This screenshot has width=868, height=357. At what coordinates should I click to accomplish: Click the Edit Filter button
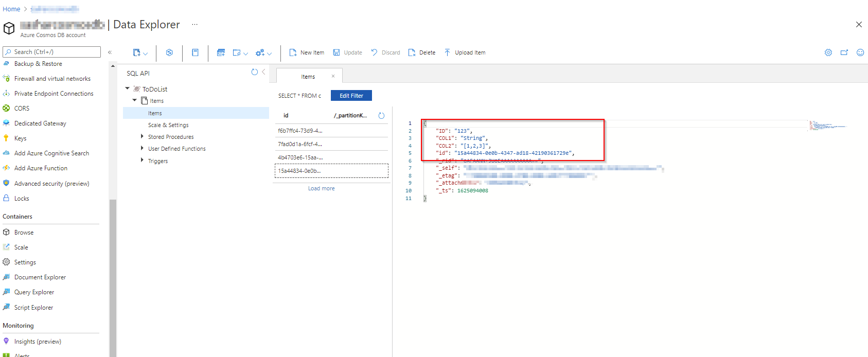coord(351,96)
